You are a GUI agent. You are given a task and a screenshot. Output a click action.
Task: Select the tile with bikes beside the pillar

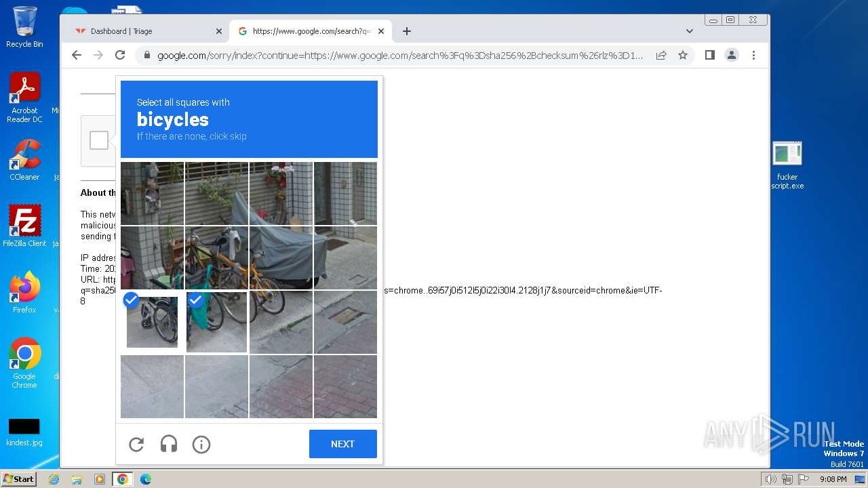click(x=152, y=258)
